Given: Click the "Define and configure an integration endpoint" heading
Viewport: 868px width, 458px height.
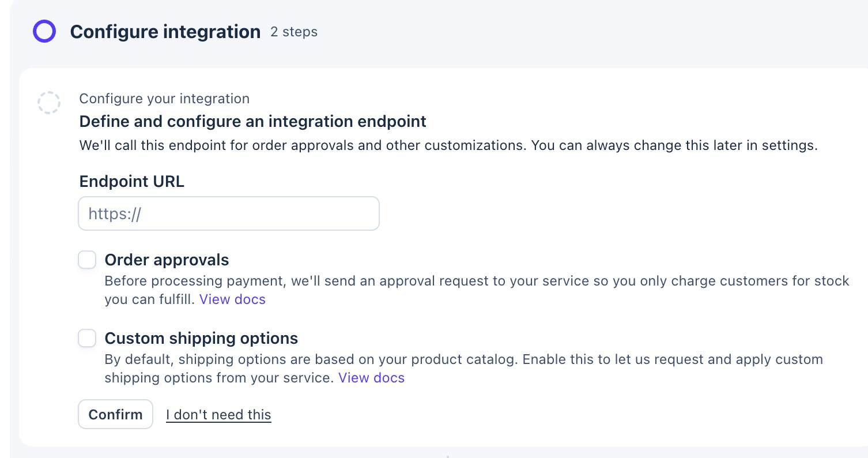Looking at the screenshot, I should 253,122.
